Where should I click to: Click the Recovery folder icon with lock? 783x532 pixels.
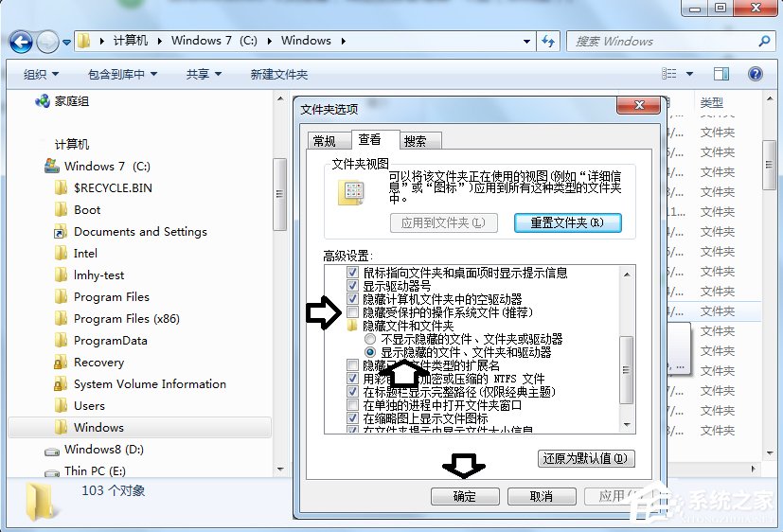point(60,363)
